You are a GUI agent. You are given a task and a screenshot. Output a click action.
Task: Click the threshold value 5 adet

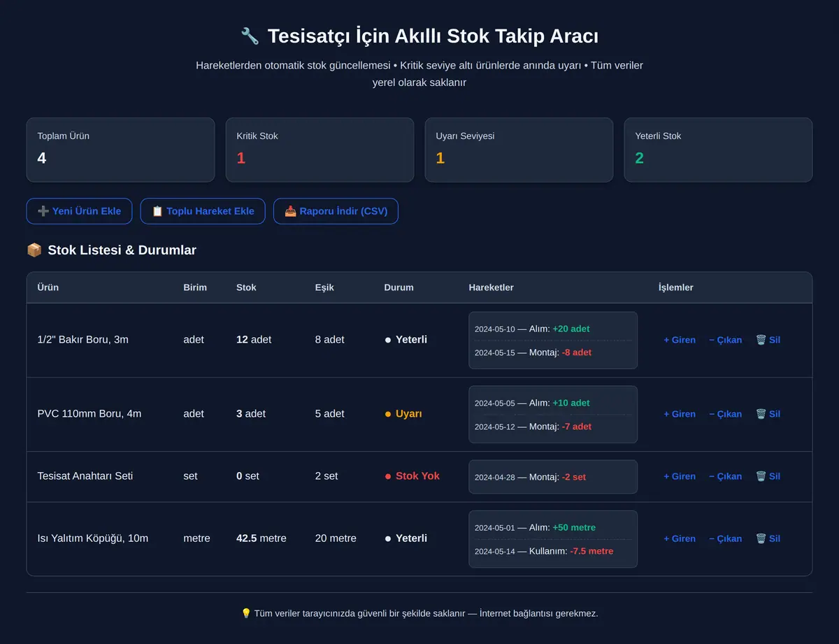[x=329, y=414]
